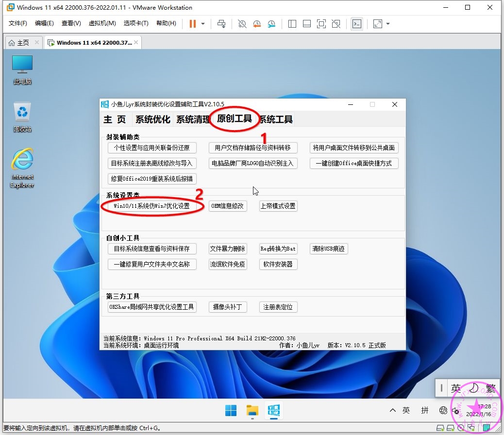Screen dimensions: 504x435
Task: Click the 一键创建Office桌面快捷方式 button
Action: [354, 163]
